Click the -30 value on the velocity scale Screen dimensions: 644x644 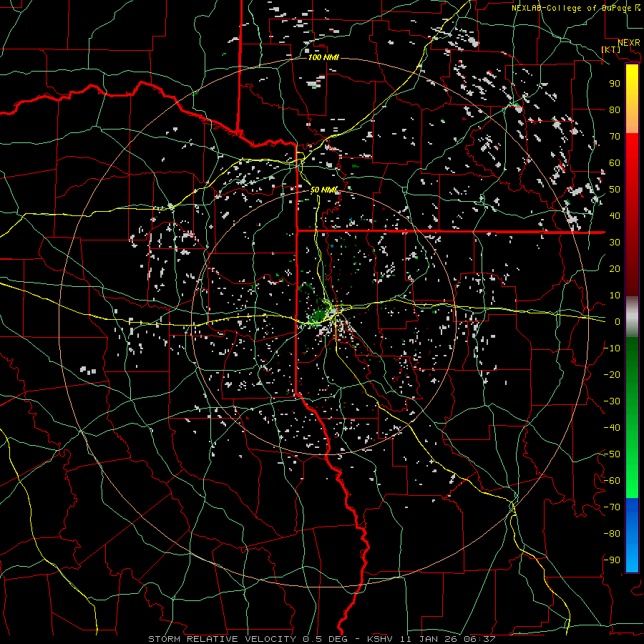[612, 401]
